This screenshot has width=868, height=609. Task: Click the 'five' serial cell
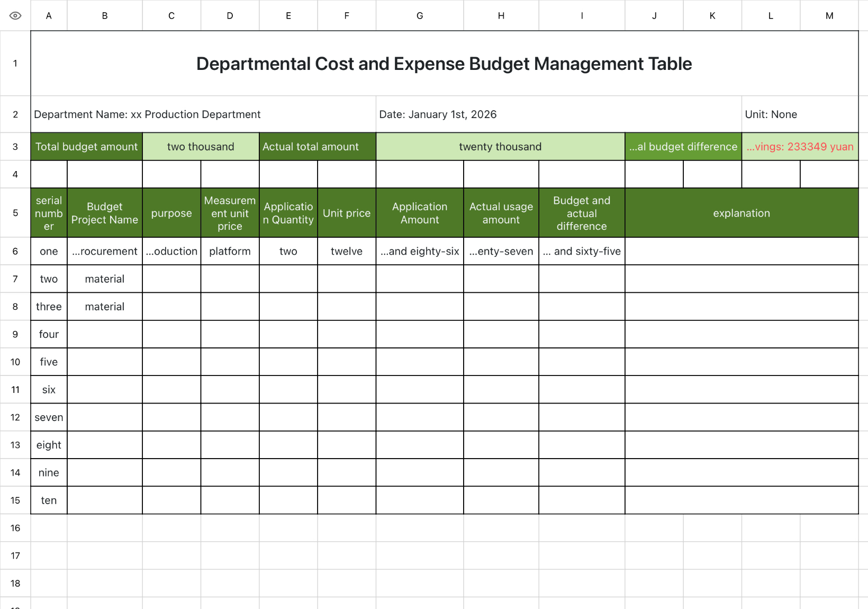click(x=49, y=362)
